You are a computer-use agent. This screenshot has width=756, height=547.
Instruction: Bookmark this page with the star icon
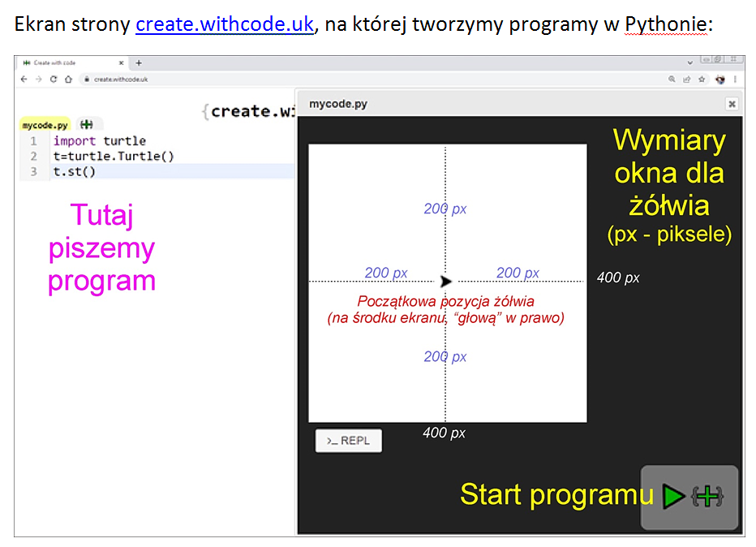pos(702,80)
